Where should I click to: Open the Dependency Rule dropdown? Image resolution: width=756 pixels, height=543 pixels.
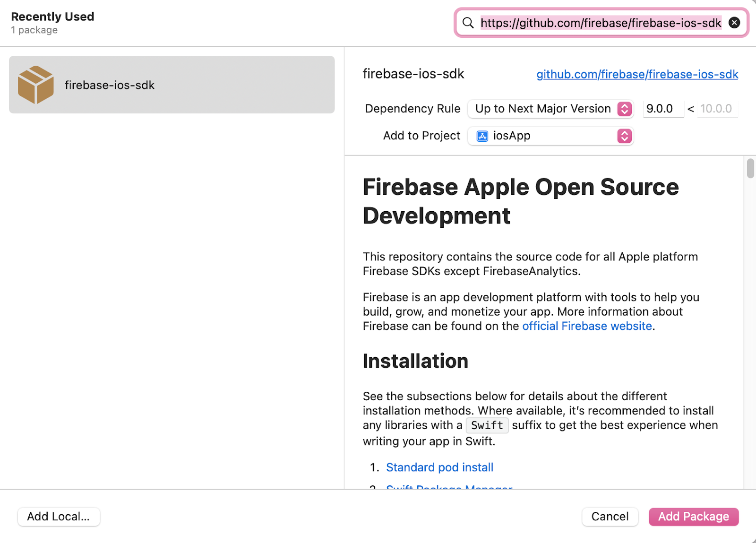pyautogui.click(x=550, y=109)
